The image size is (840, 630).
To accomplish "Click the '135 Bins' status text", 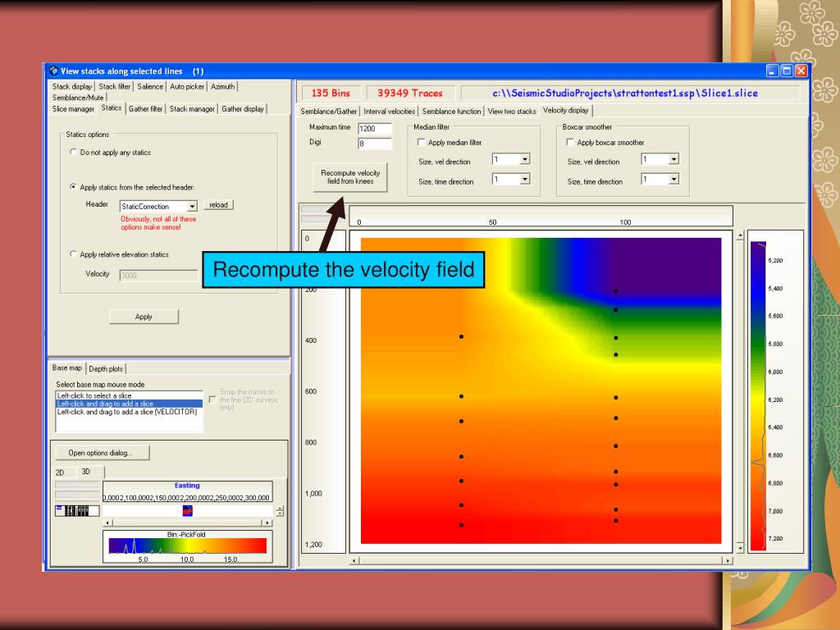I will coord(331,94).
